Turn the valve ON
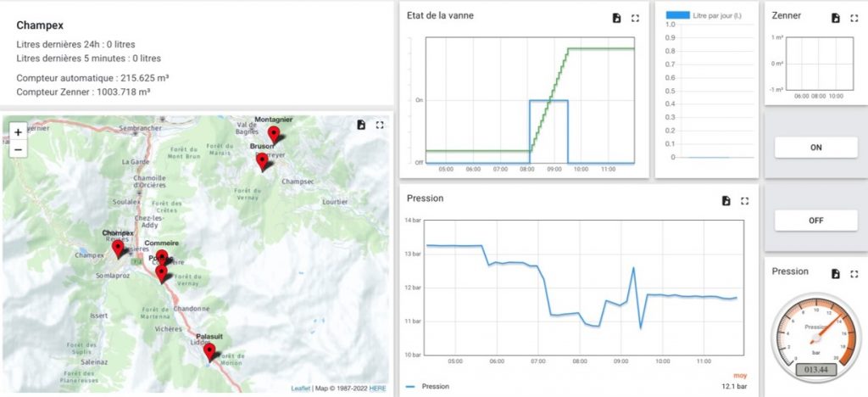This screenshot has width=868, height=397. (x=815, y=147)
